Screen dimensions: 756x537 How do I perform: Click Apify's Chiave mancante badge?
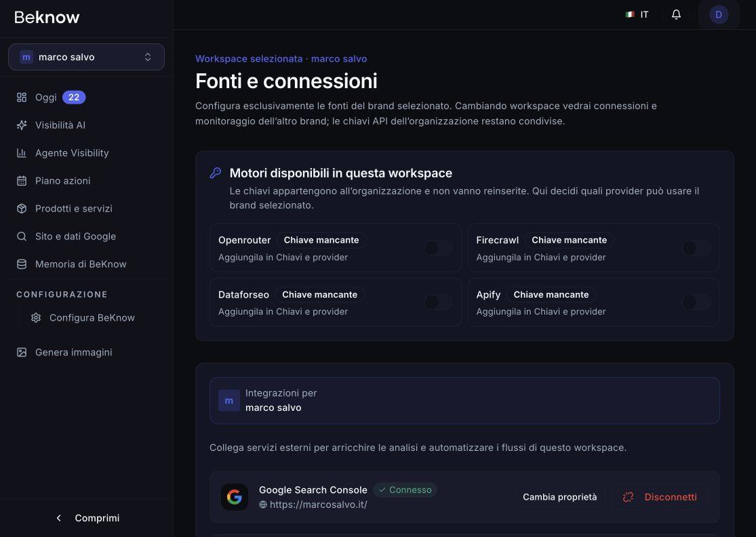(x=551, y=294)
